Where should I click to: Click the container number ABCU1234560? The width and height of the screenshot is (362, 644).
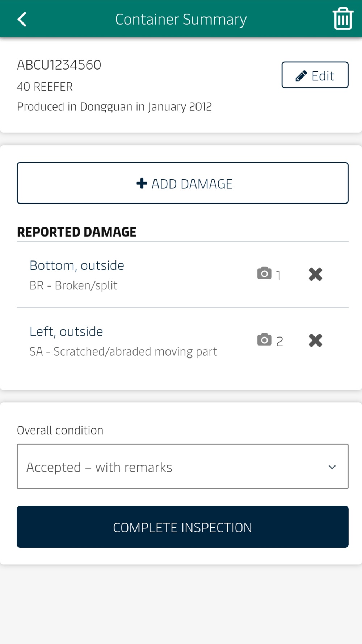click(59, 65)
